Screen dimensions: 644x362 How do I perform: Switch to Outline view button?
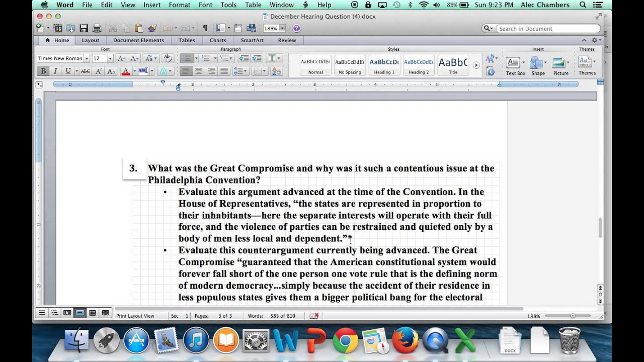click(x=54, y=313)
